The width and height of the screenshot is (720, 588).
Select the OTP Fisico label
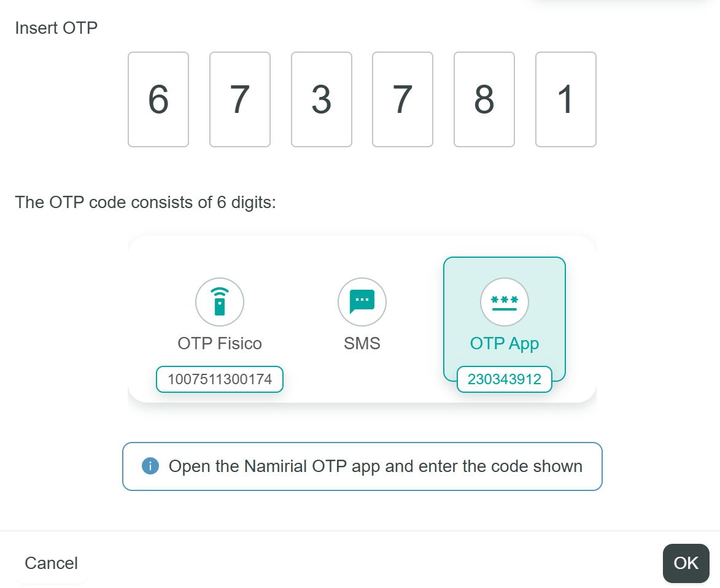(x=220, y=343)
